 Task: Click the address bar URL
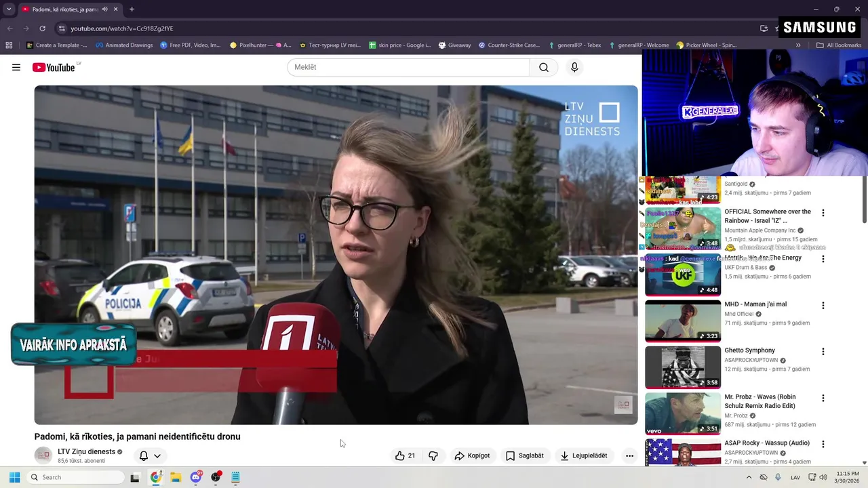(x=122, y=28)
